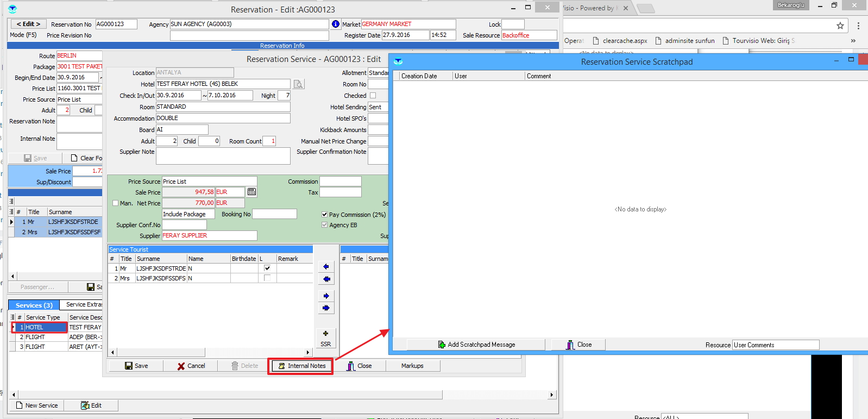This screenshot has width=868, height=419.
Task: Expand hidden bookmarks overflow chevron
Action: [x=853, y=41]
